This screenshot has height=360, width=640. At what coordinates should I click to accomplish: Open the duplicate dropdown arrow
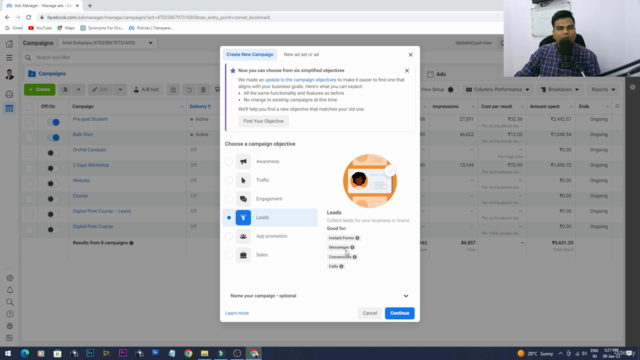coord(78,89)
